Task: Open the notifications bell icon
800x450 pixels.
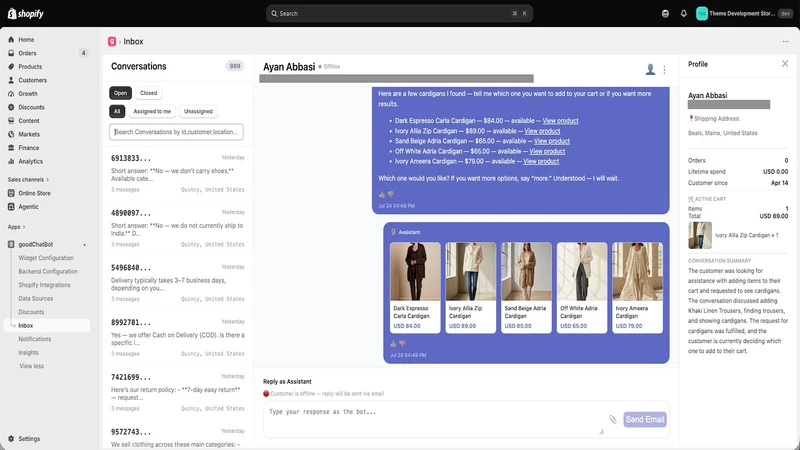Action: tap(684, 14)
